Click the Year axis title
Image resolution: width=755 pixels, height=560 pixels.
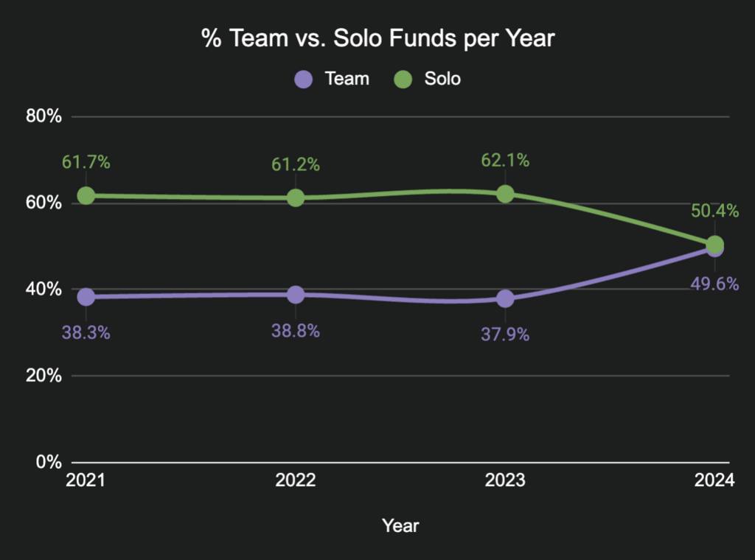[400, 525]
